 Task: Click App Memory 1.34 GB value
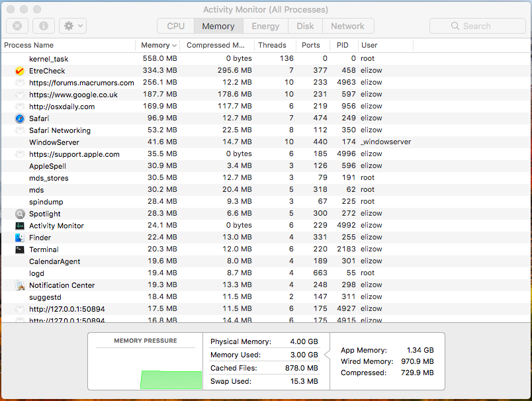pyautogui.click(x=420, y=350)
